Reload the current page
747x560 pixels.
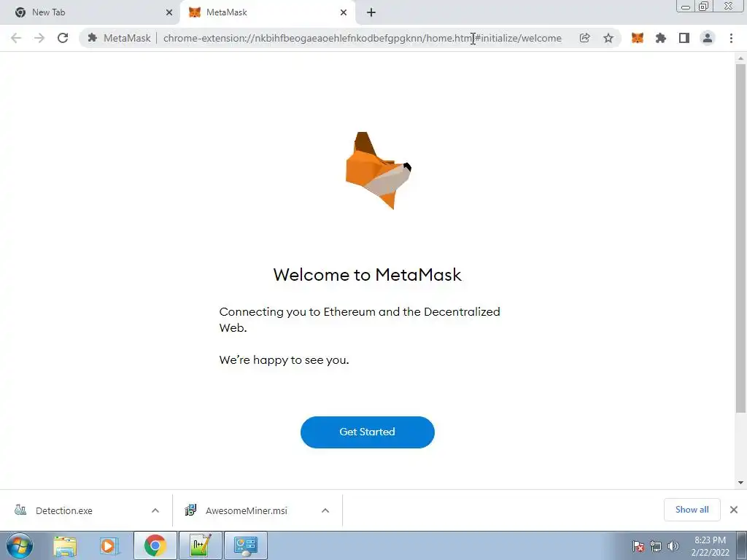click(63, 38)
